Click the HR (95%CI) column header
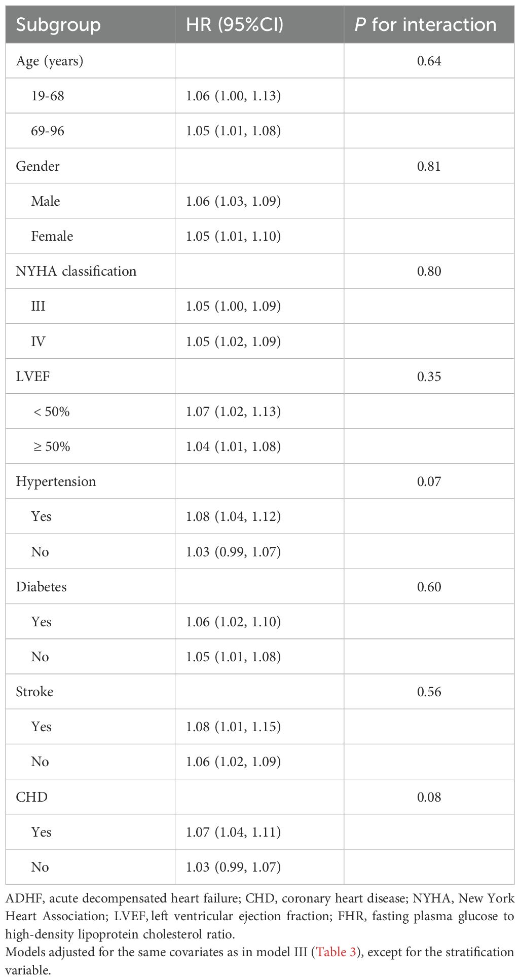This screenshot has width=520, height=980. pyautogui.click(x=234, y=24)
